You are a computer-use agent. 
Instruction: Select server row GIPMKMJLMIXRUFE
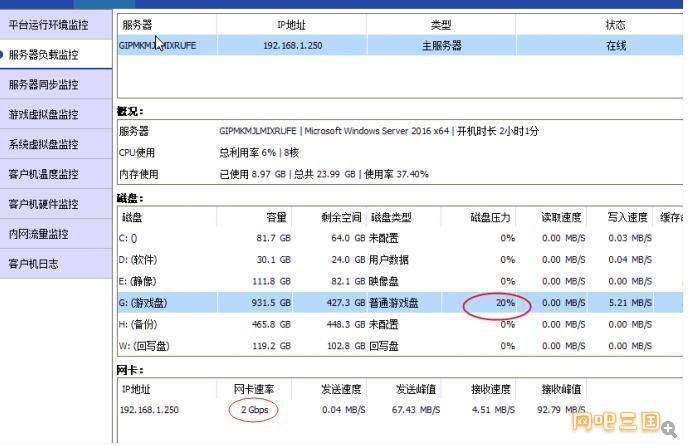(x=400, y=45)
